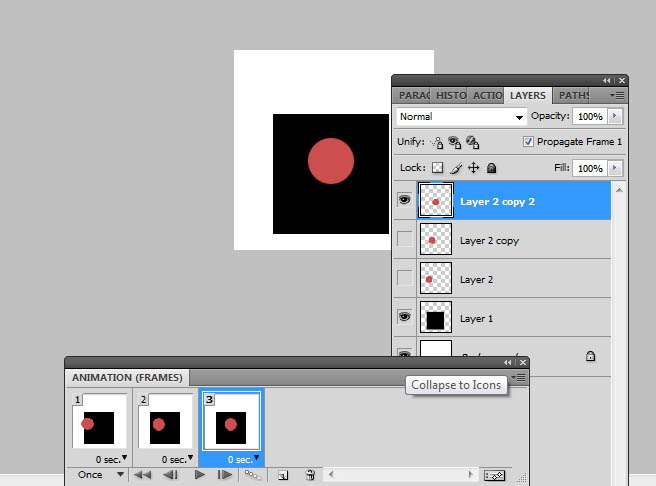Delete the selected animation frame
This screenshot has width=656, height=486.
pos(310,475)
